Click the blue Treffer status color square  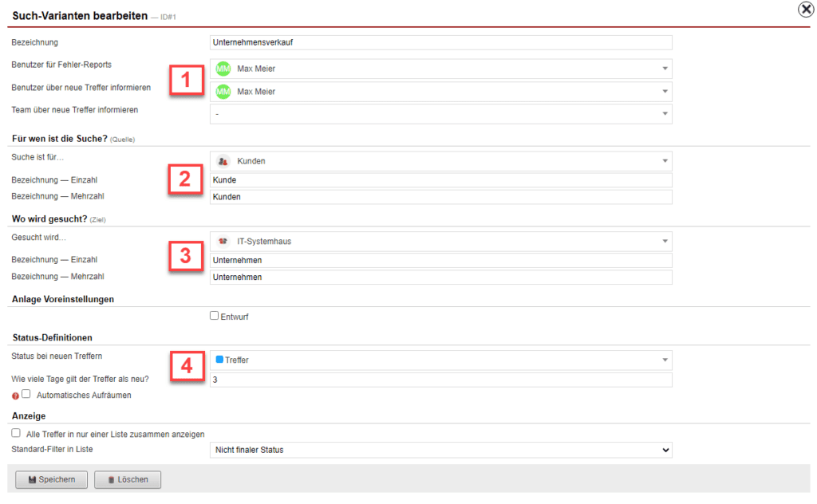[220, 360]
